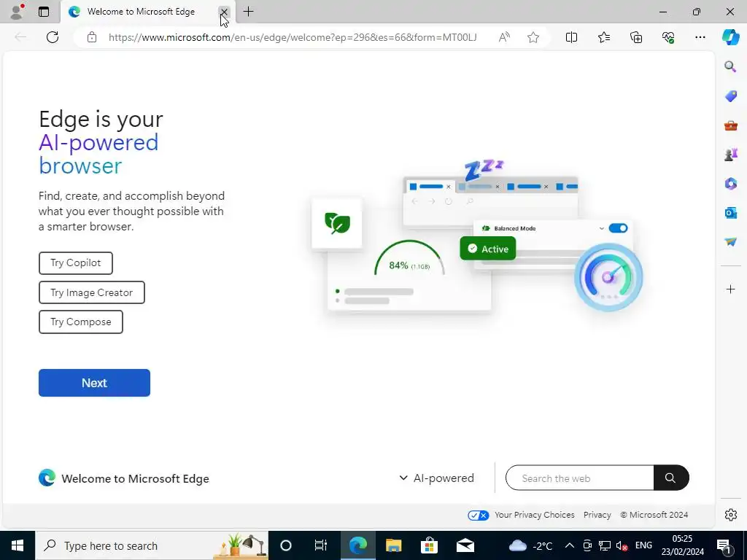Viewport: 747px width, 560px height.
Task: Click the taskbar search box
Action: tap(152, 545)
